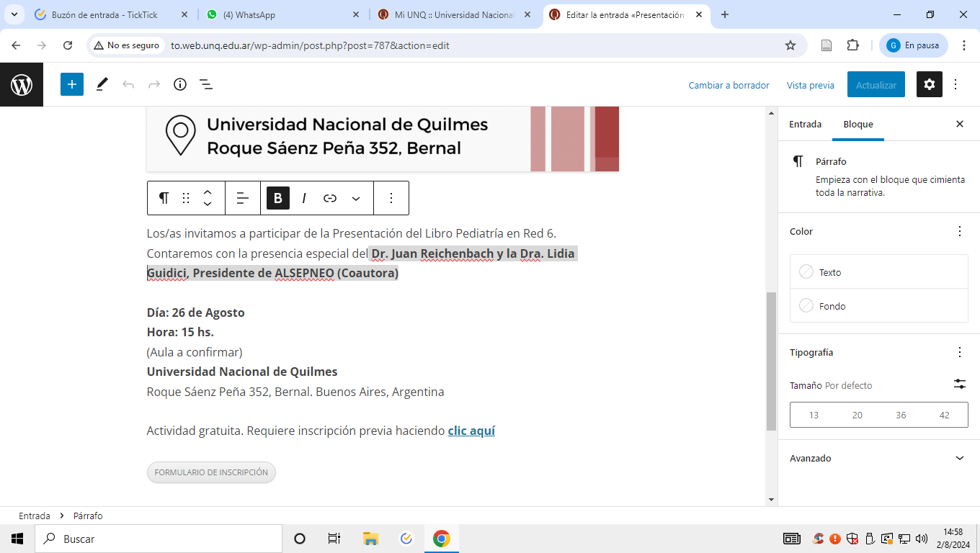Expand the Avanzado section

coord(959,458)
